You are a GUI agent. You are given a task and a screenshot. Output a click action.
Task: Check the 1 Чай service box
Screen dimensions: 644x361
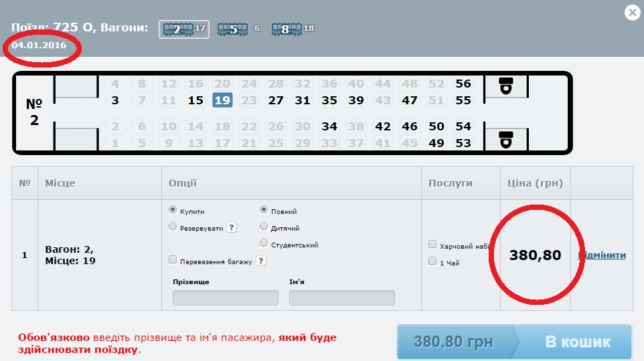432,261
